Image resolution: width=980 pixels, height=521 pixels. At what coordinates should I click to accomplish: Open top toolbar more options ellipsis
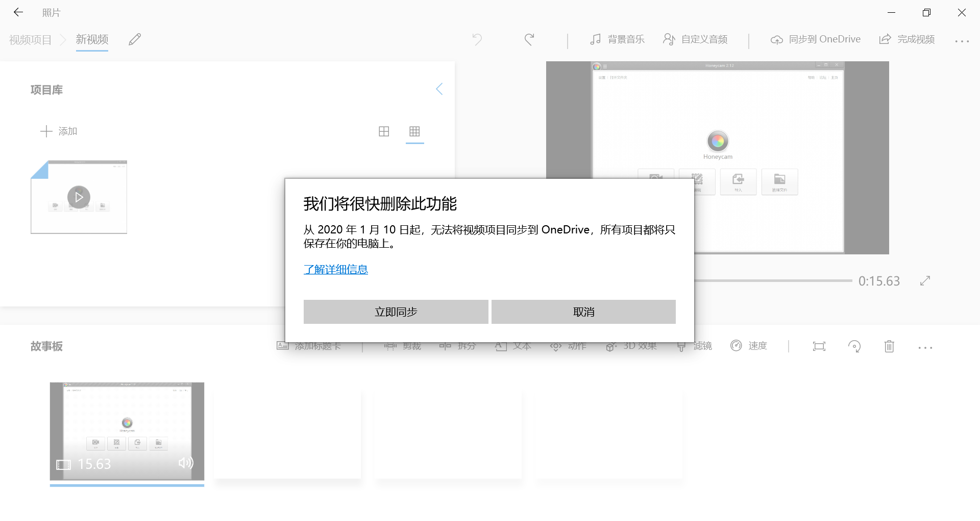pyautogui.click(x=962, y=41)
